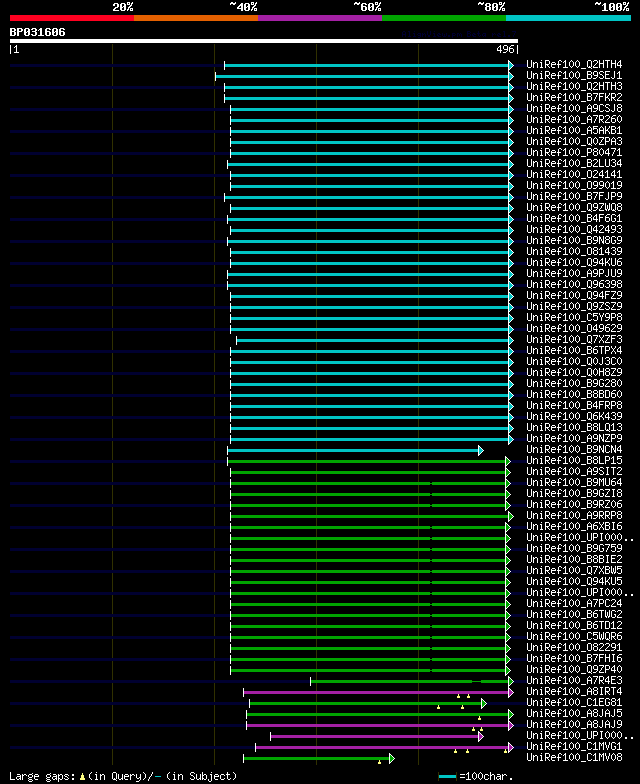Open hit UniRef100_Q2HTH4
The width and height of the screenshot is (640, 784).
coord(574,64)
